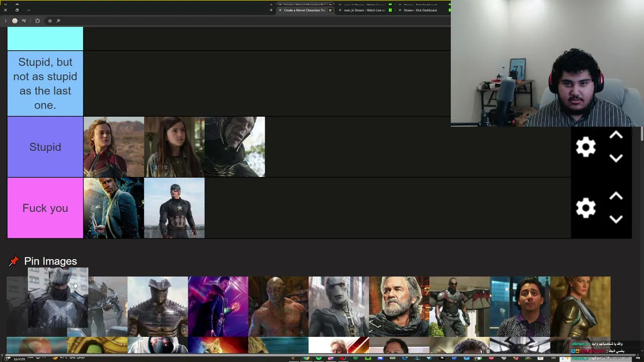The width and height of the screenshot is (644, 362).
Task: Pick the man in patterned shirt thumbnail
Action: tap(520, 306)
